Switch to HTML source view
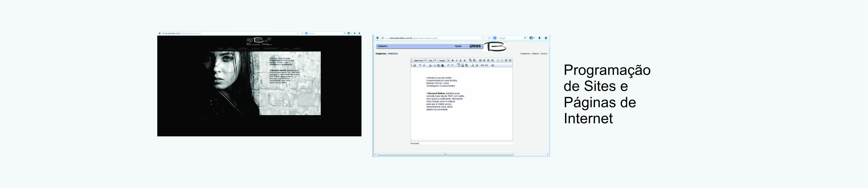Image resolution: width=868 pixels, height=188 pixels. click(x=482, y=65)
